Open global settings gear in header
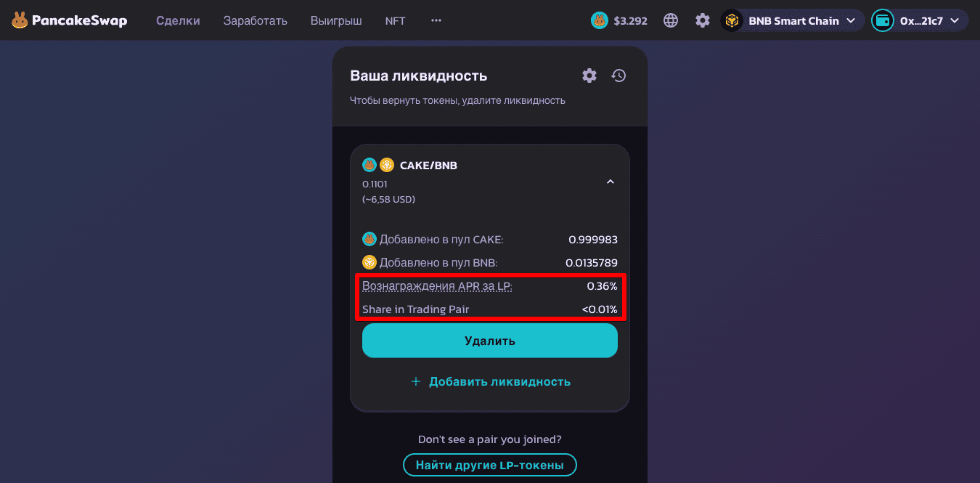 [x=703, y=20]
